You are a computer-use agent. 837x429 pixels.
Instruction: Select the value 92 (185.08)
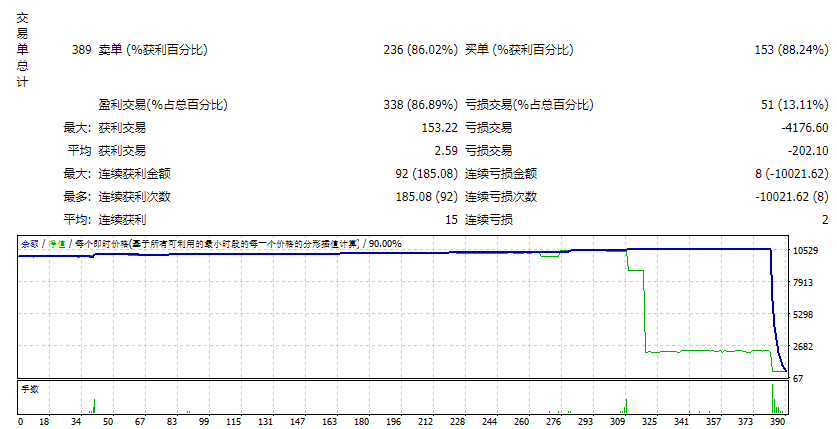[427, 174]
